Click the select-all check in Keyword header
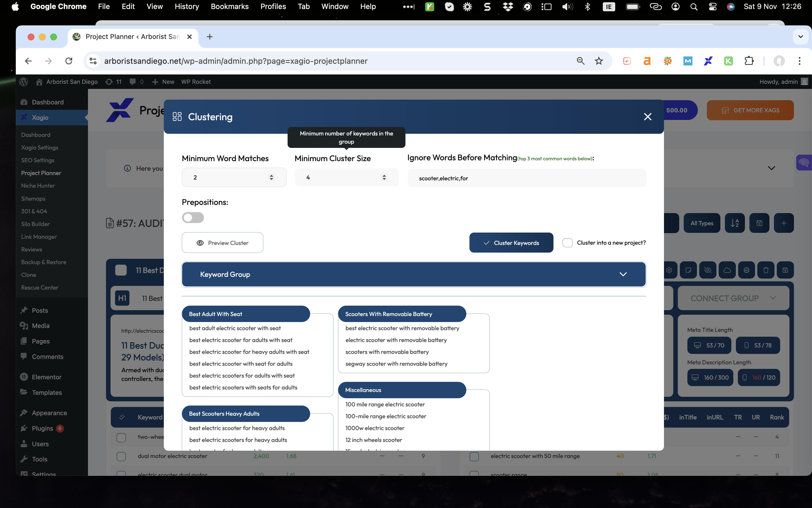Screen dimensions: 812x508 [x=122, y=417]
